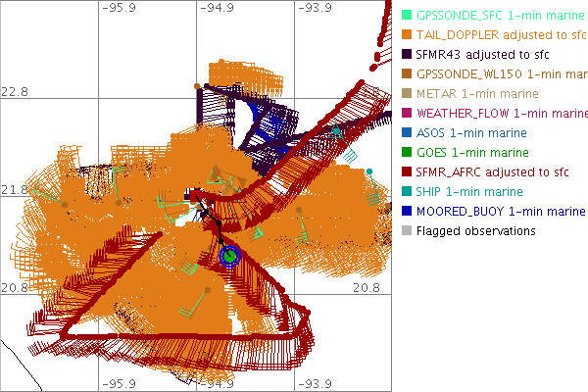Viewport: 588px width, 392px height.
Task: Click the green and blue circled buoy marker
Action: coord(229,256)
